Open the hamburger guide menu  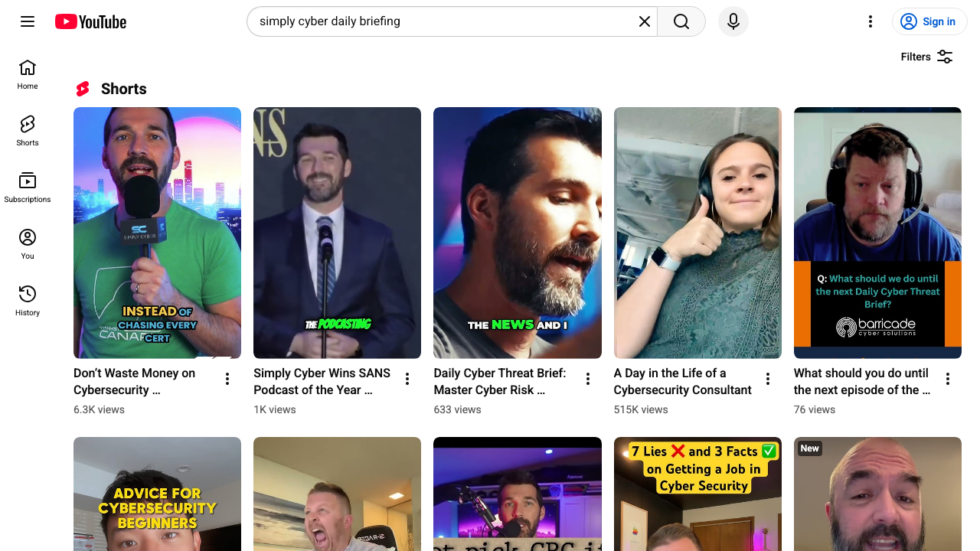(28, 21)
